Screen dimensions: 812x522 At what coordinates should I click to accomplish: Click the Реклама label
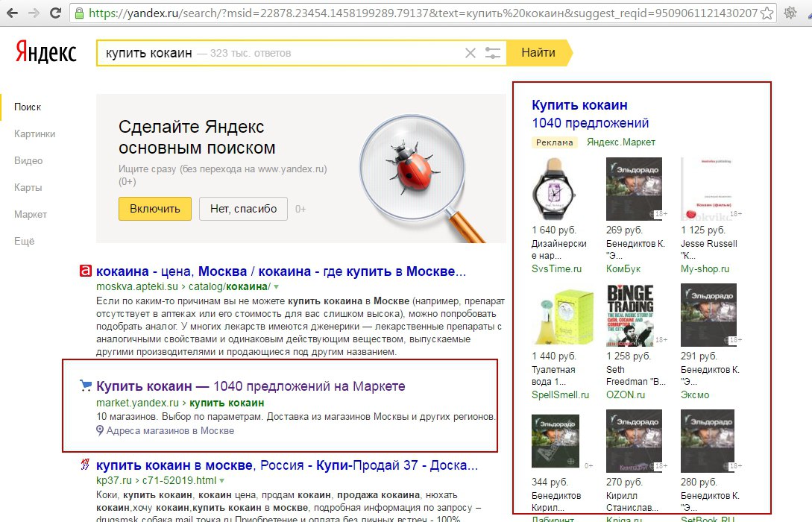point(555,142)
